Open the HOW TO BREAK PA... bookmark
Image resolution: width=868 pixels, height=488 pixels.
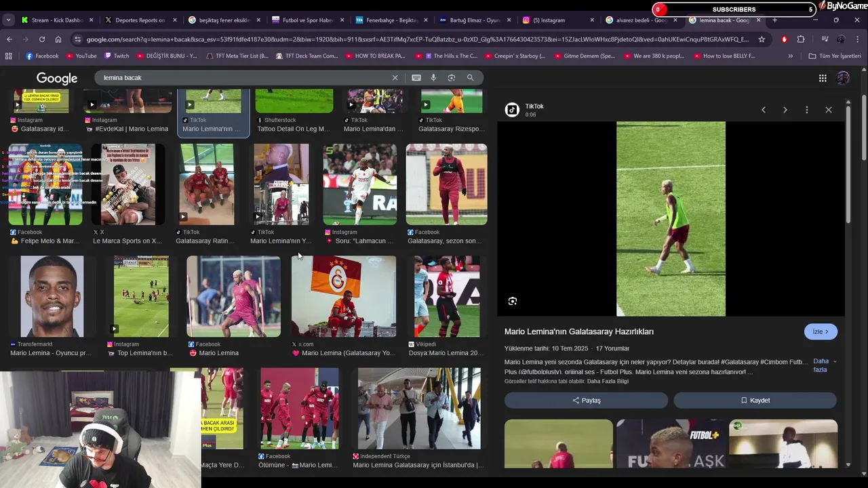[x=375, y=56]
